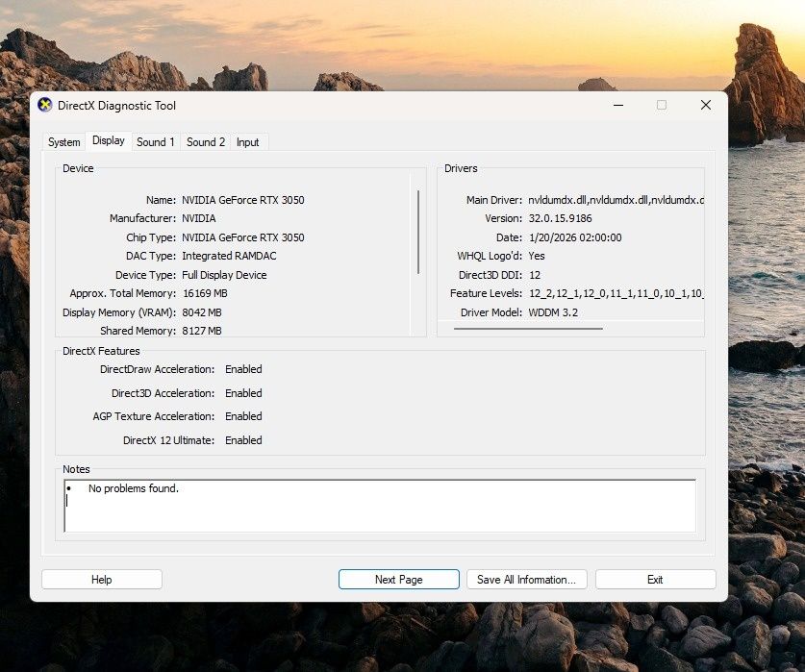This screenshot has height=672, width=805.
Task: Click the 'Approx. Total Memory:' label
Action: (x=123, y=293)
